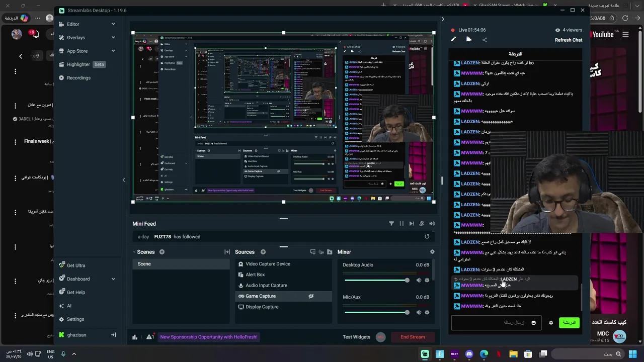The height and width of the screenshot is (362, 644).
Task: Click the ghazisan account entry
Action: pos(76,335)
